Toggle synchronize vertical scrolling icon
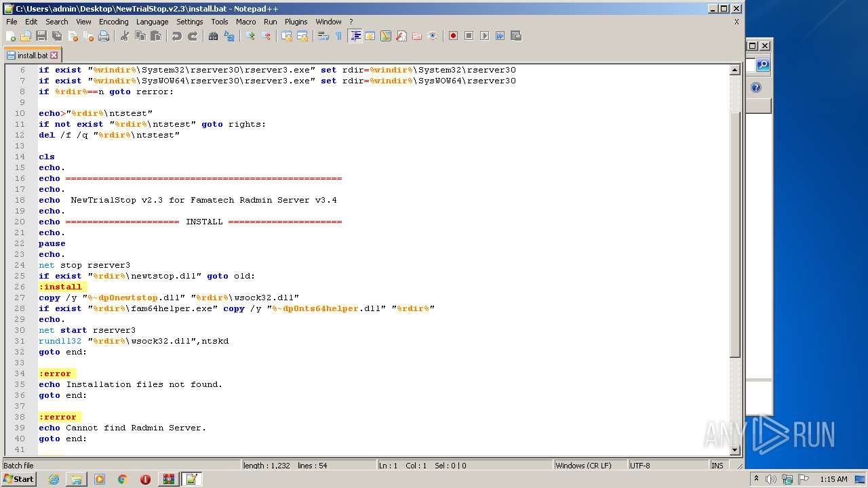The width and height of the screenshot is (868, 488). [287, 36]
